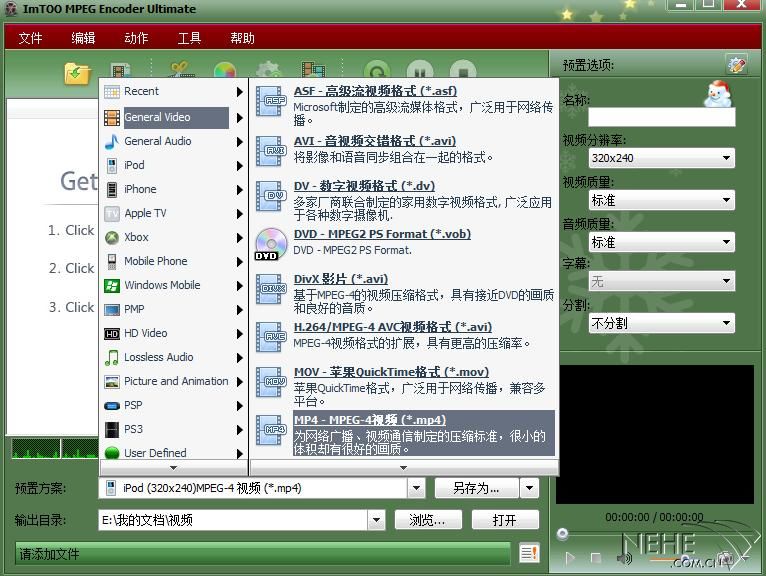Click the 另存为... button
Viewport: 766px width, 576px height.
(476, 488)
